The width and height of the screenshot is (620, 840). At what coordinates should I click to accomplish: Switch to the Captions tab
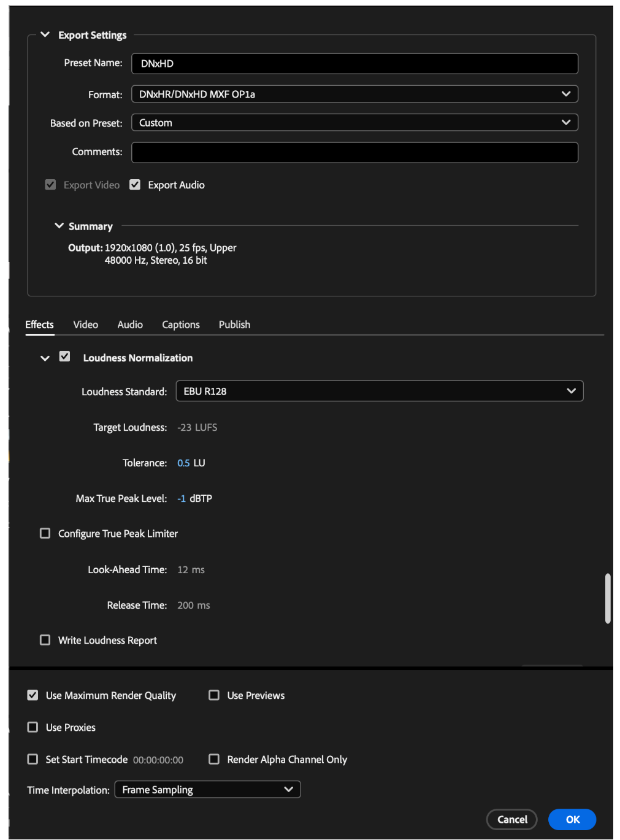[181, 325]
